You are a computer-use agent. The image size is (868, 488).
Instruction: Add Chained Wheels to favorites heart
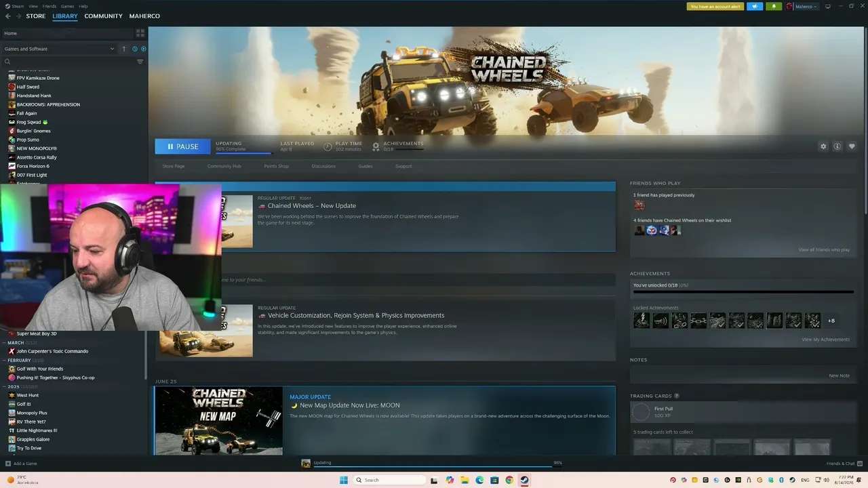[x=852, y=146]
